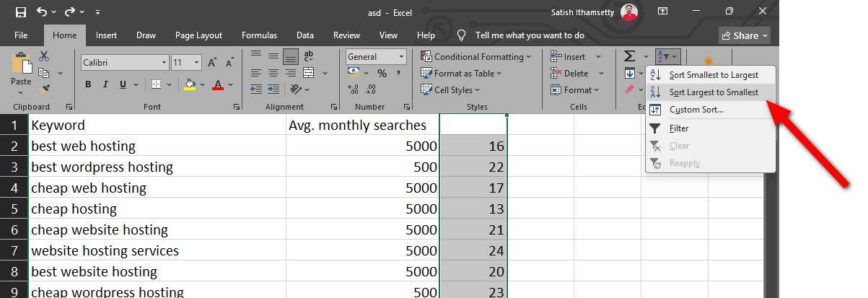
Task: Select Filter from the sort menu
Action: [x=711, y=128]
